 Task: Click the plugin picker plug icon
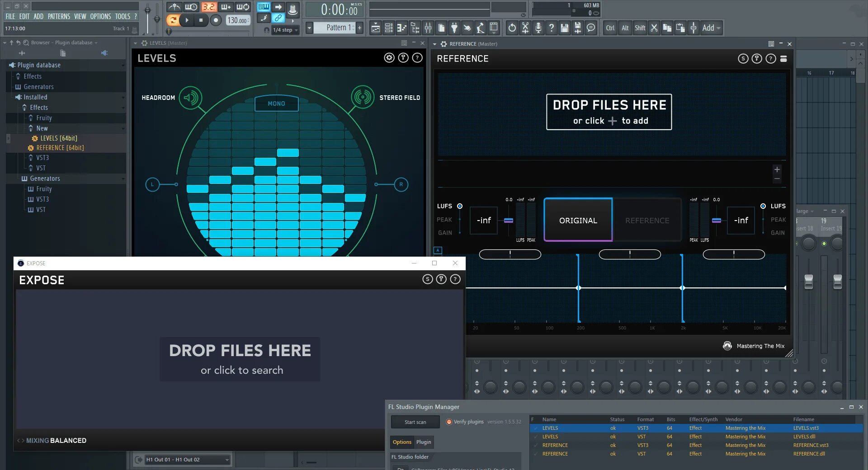point(454,28)
